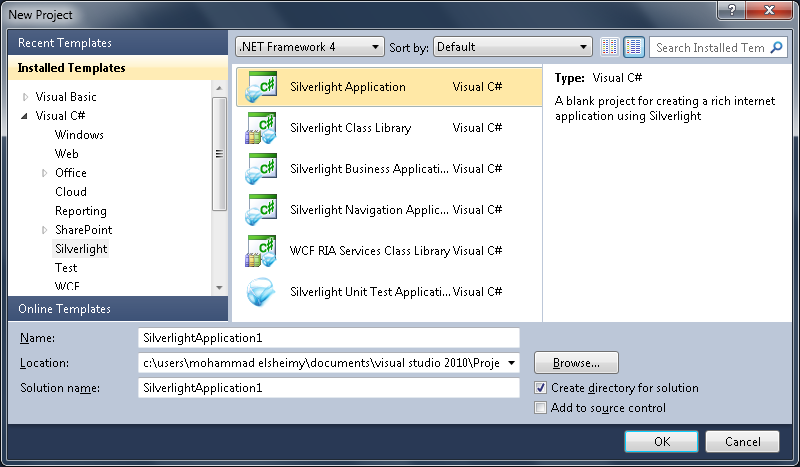Click the project Name text field
Screen dimensions: 800x467
pyautogui.click(x=328, y=338)
